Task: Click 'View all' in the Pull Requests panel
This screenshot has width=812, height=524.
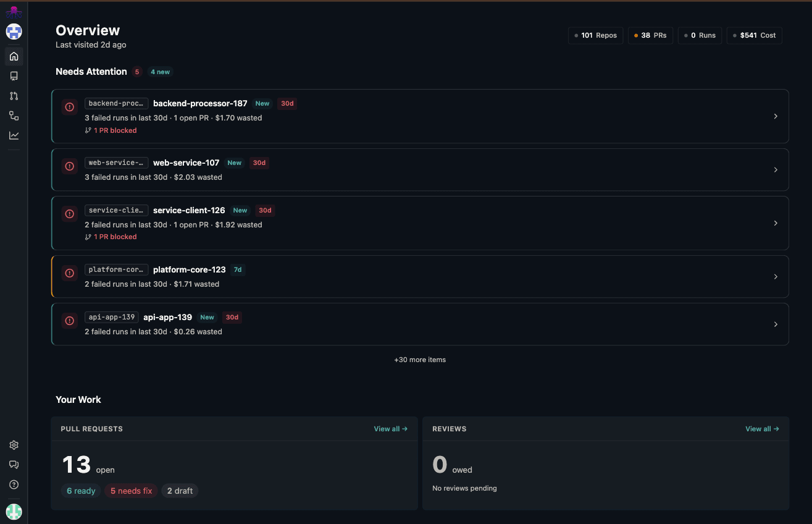Action: point(390,428)
